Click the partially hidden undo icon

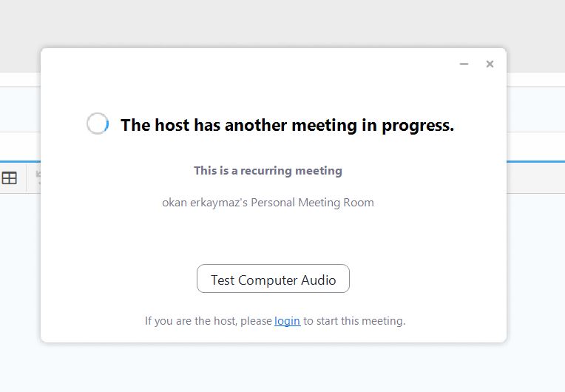[x=38, y=178]
